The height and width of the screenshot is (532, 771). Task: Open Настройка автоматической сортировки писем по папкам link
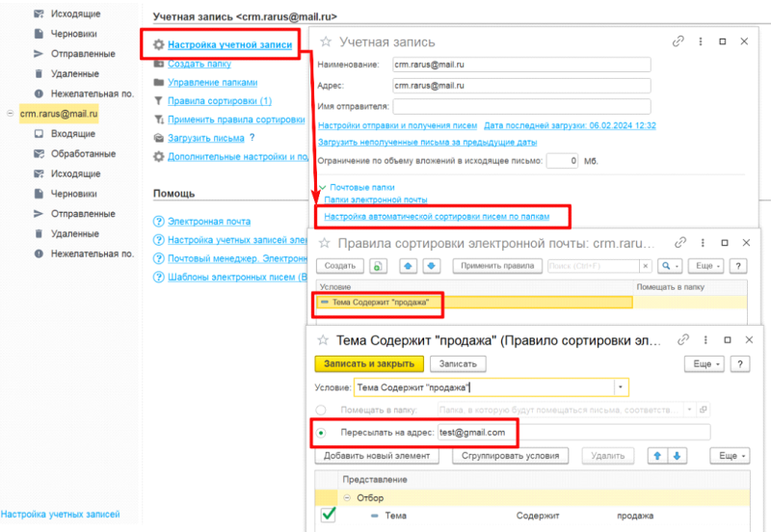[x=437, y=216]
